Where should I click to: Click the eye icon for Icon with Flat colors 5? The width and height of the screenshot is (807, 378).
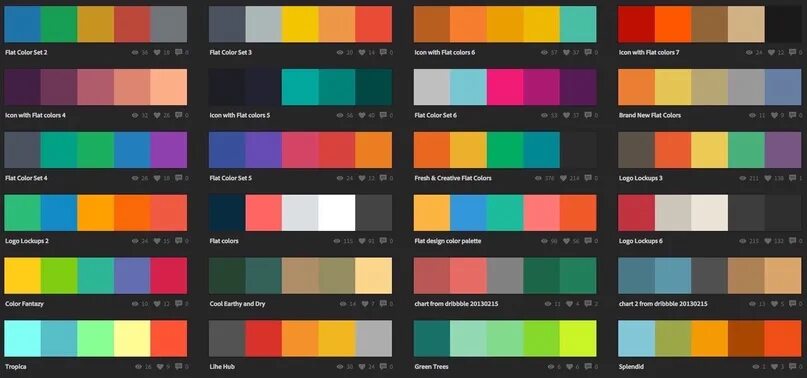tap(340, 115)
